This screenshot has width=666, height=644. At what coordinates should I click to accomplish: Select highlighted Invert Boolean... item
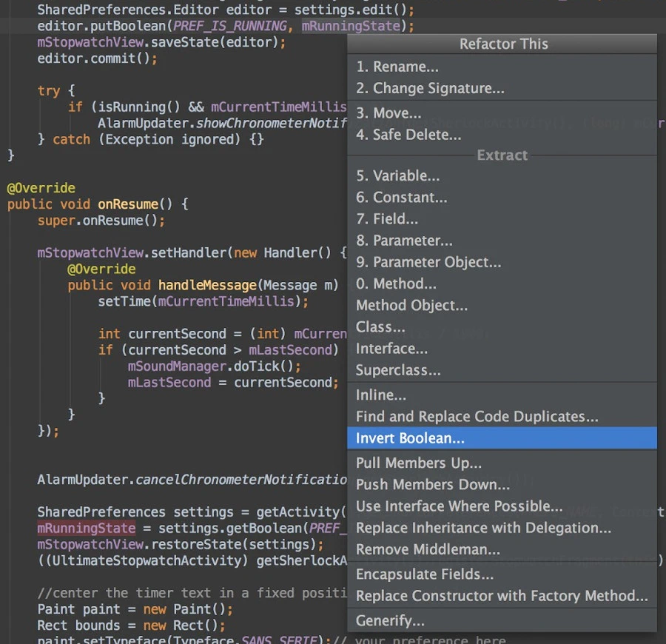tap(502, 438)
